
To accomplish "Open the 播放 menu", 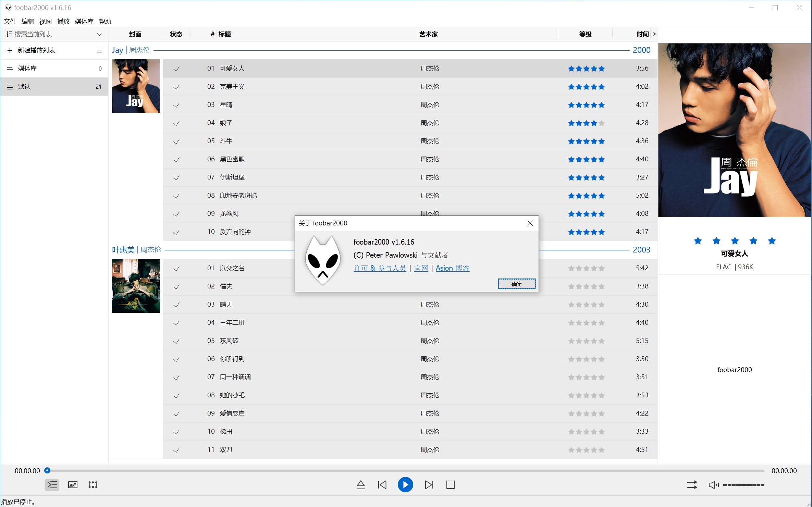I will [x=63, y=21].
